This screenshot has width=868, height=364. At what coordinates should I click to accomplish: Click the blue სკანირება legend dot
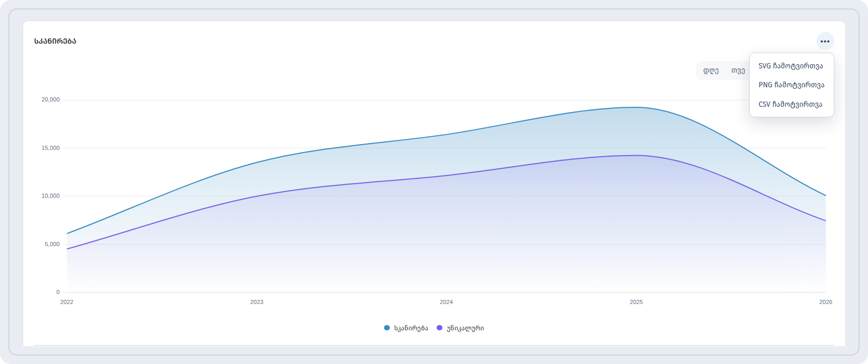coord(387,328)
